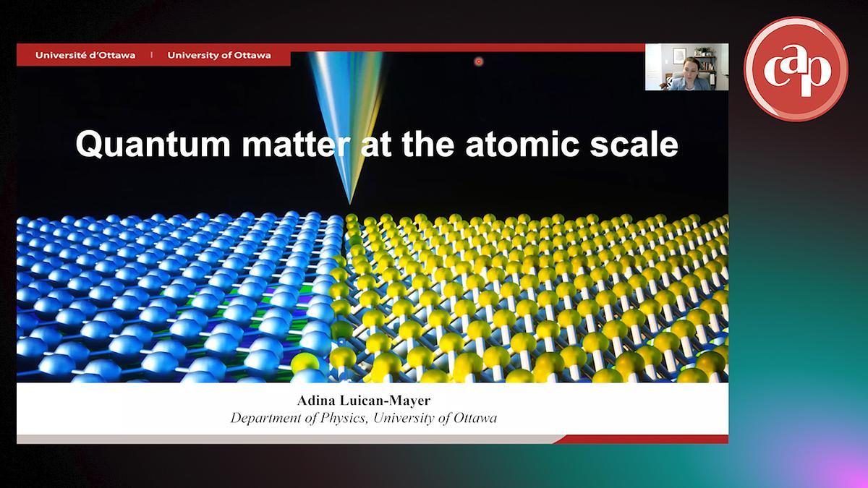Click the red laser pointer dot
868x488 pixels.
click(x=478, y=62)
